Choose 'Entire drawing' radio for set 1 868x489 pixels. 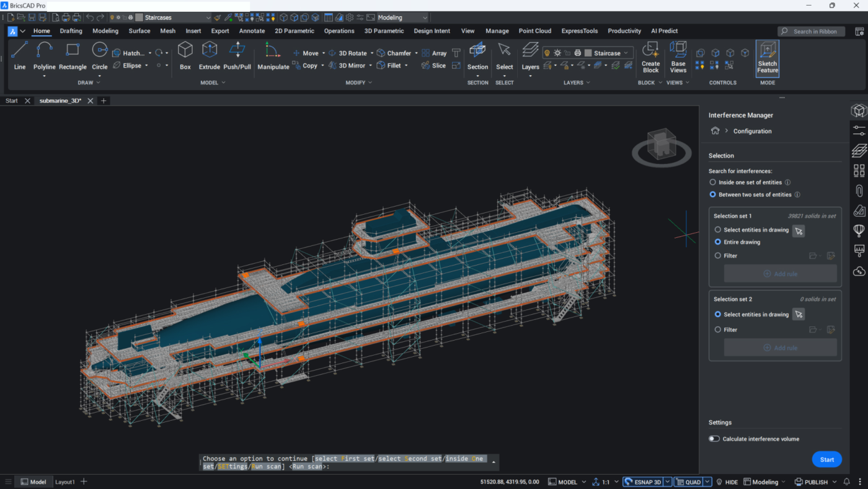coord(718,242)
